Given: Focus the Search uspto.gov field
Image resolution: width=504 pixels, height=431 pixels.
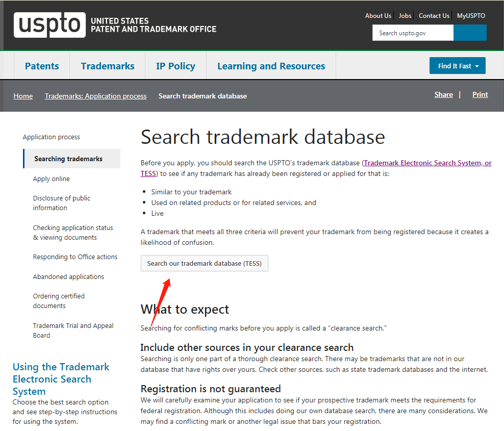Looking at the screenshot, I should 413,33.
